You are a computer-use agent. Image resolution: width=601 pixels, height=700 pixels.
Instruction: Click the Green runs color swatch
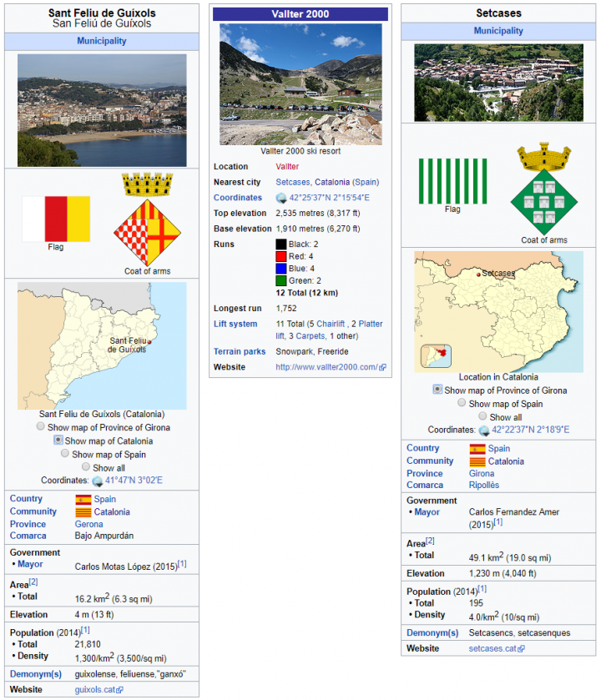tap(280, 281)
